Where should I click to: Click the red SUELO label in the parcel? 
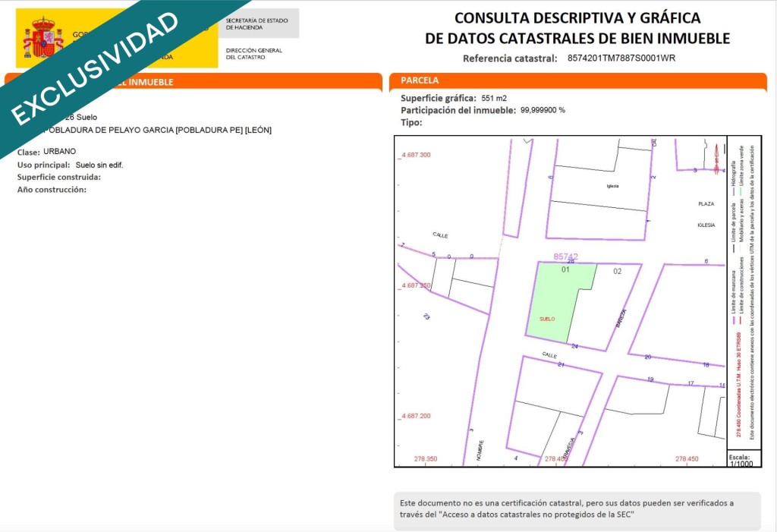(x=546, y=320)
